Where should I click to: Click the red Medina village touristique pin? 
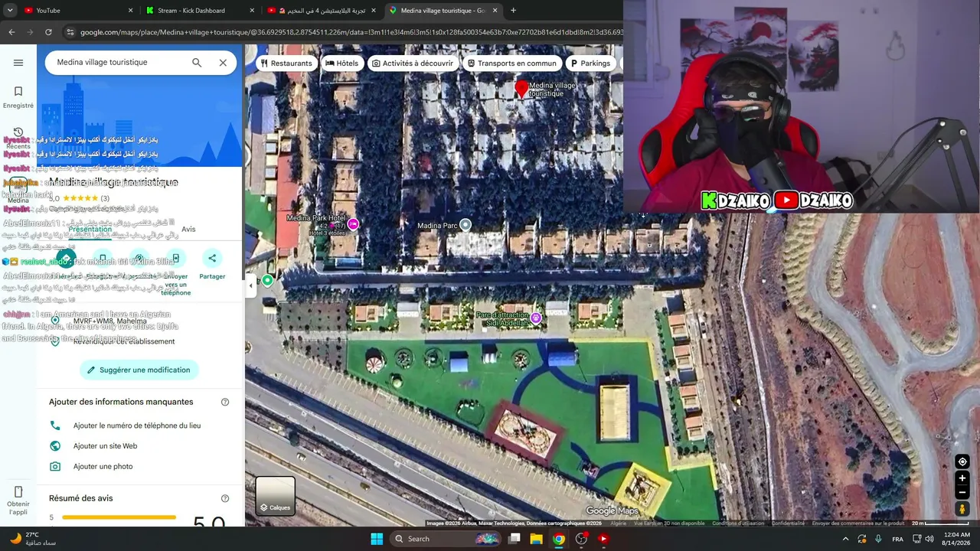coord(522,89)
